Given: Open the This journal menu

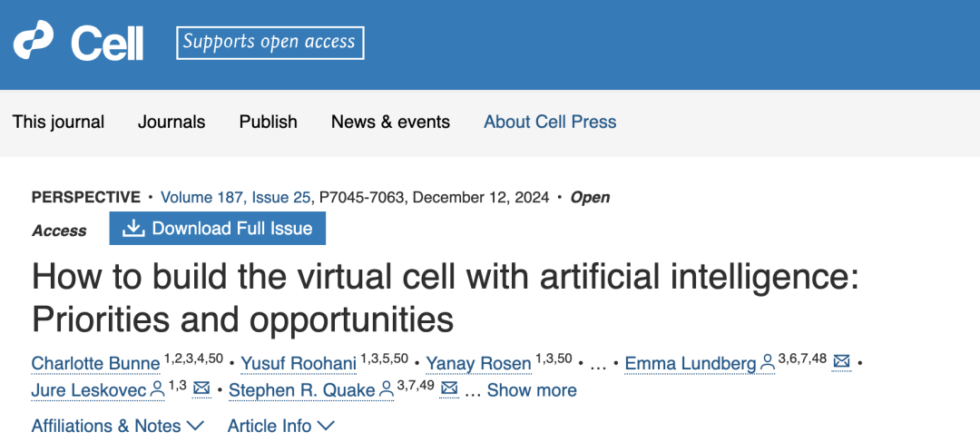Looking at the screenshot, I should pyautogui.click(x=58, y=122).
